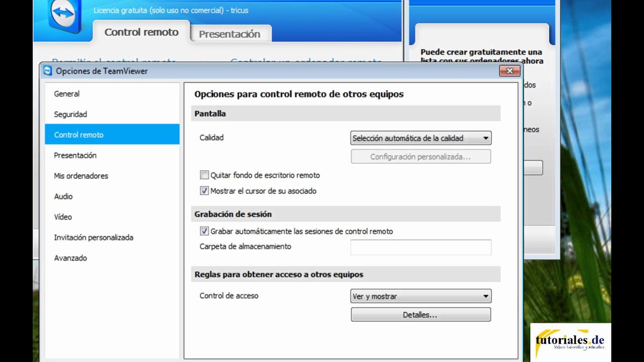Click the Detalles button
This screenshot has height=362, width=644.
[x=421, y=315]
